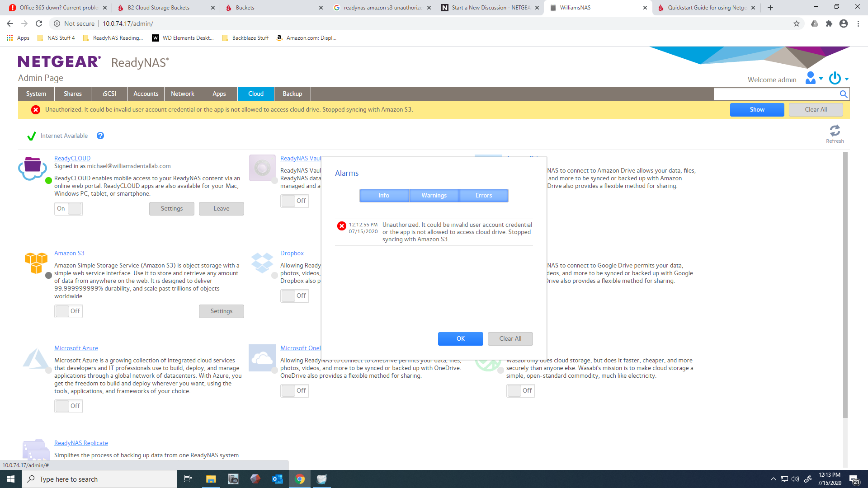
Task: Switch to B2 Cloud Storage Buckets browser tab
Action: (165, 8)
